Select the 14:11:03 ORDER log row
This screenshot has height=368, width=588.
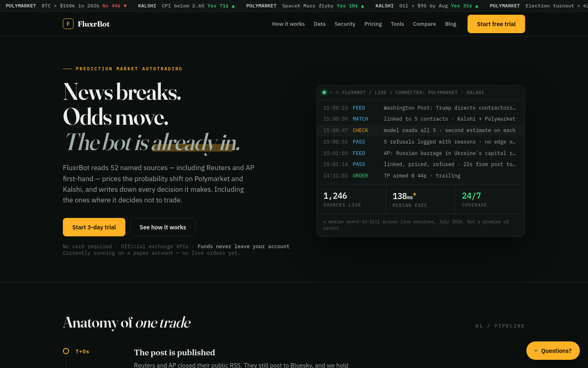coord(421,176)
